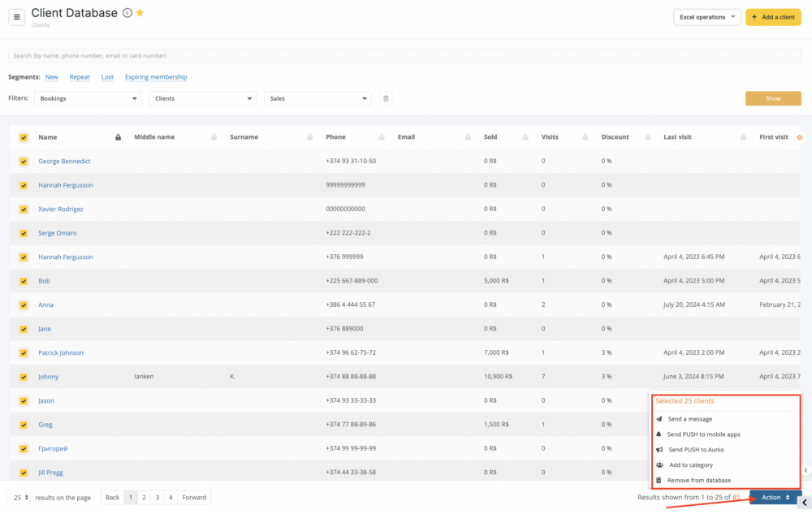Uncheck Jill Pregg's checkbox
812x514 pixels.
[x=24, y=473]
